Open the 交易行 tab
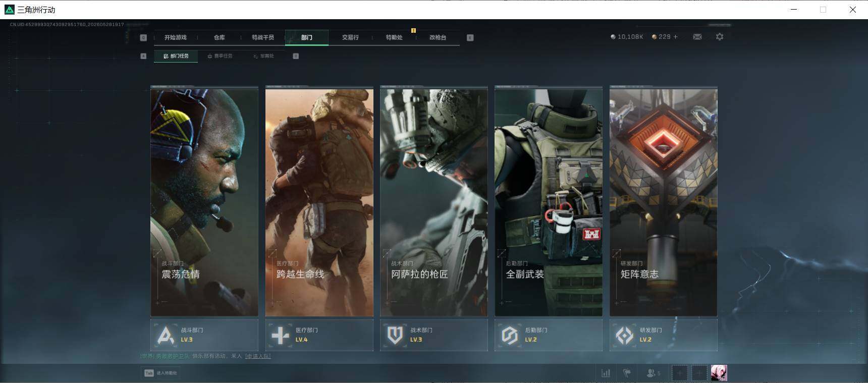The height and width of the screenshot is (383, 868). pyautogui.click(x=350, y=37)
